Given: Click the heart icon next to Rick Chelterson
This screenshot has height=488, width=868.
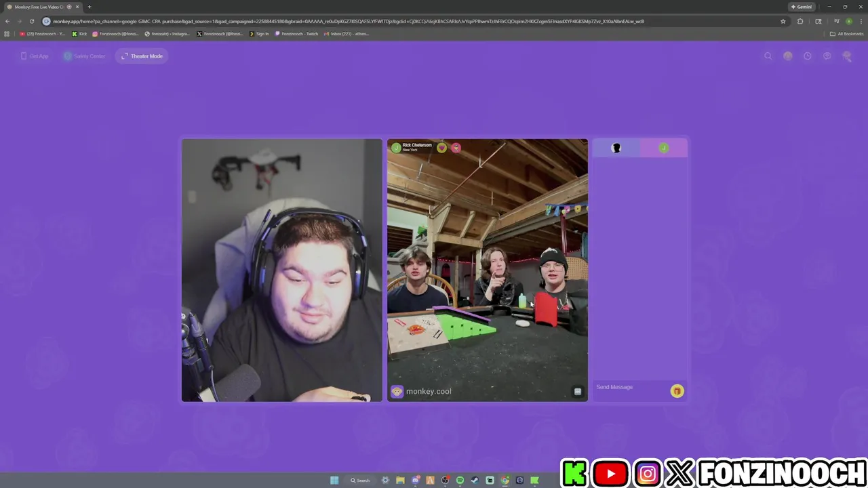Looking at the screenshot, I should click(441, 148).
